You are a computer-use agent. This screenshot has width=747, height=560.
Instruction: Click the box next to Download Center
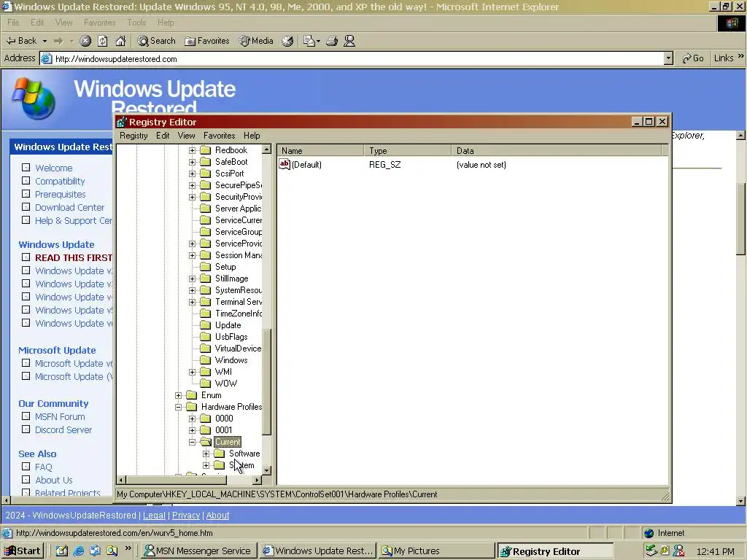(26, 207)
